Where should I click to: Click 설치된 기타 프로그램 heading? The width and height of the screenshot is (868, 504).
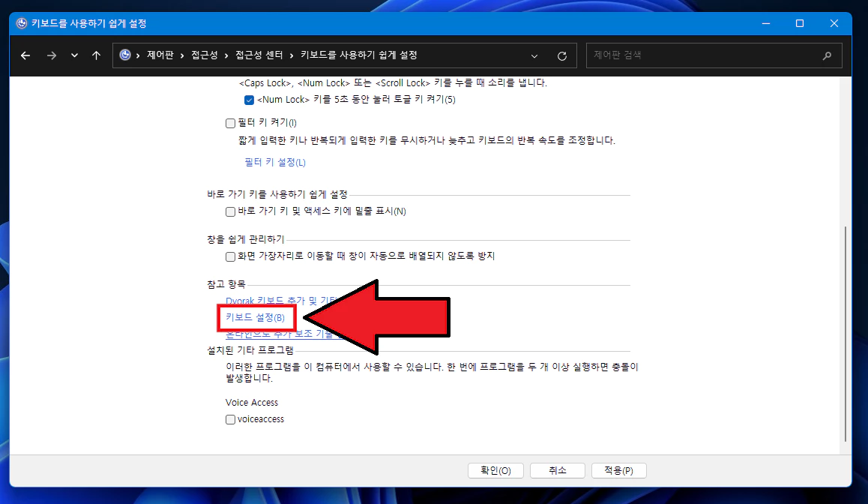click(x=250, y=350)
